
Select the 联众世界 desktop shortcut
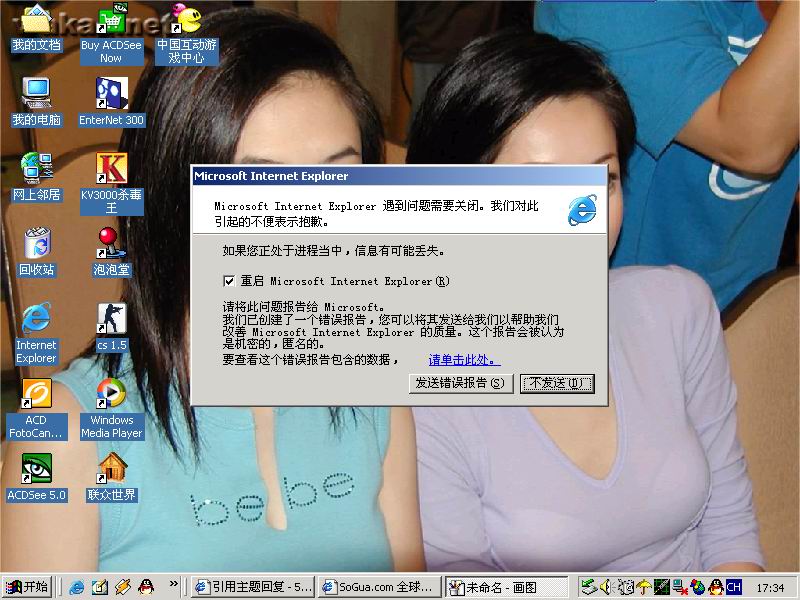point(111,477)
